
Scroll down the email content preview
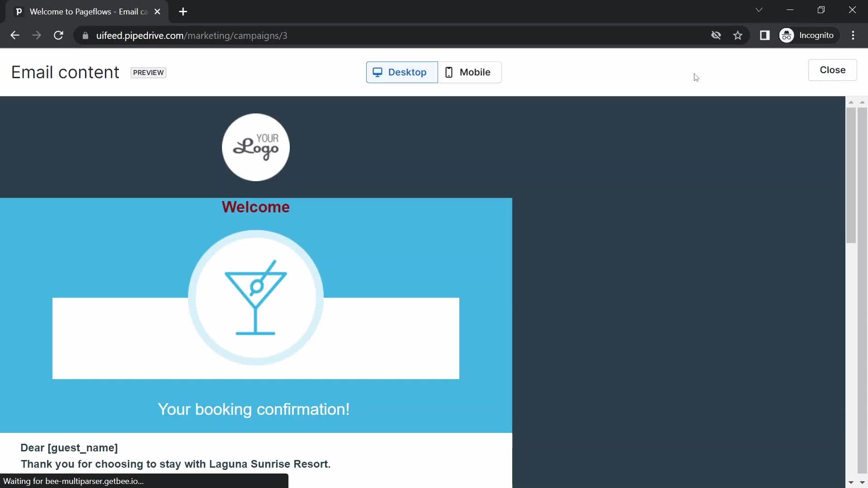pyautogui.click(x=851, y=481)
